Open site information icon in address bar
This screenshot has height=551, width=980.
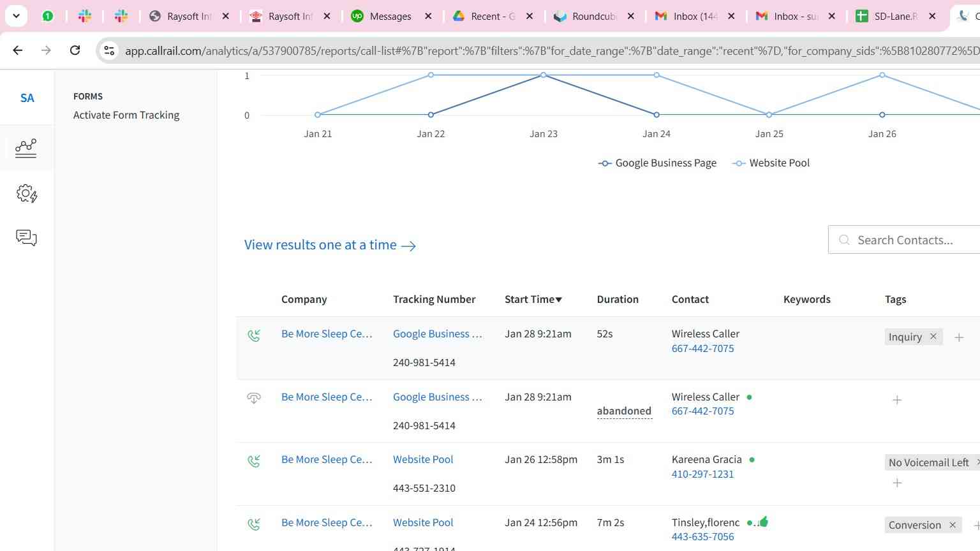(x=109, y=50)
